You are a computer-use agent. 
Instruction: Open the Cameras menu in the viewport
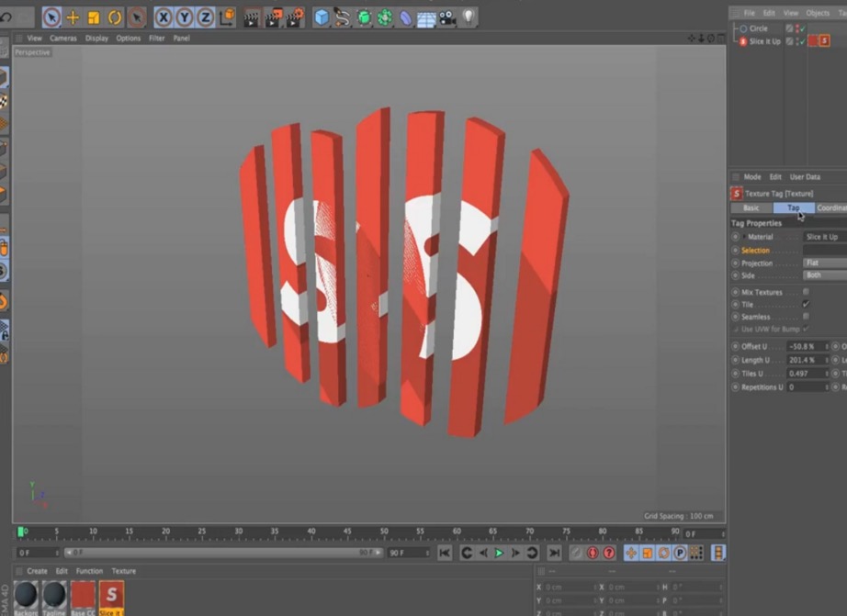pyautogui.click(x=63, y=38)
